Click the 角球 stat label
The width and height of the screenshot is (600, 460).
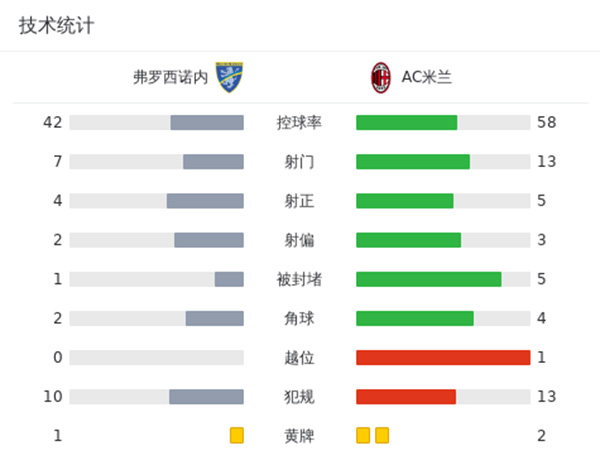coord(299,318)
